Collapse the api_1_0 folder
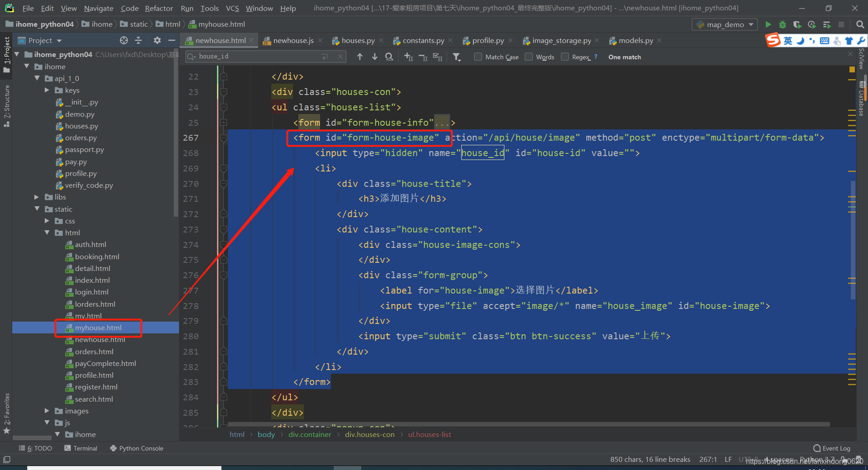868x470 pixels. (37, 78)
